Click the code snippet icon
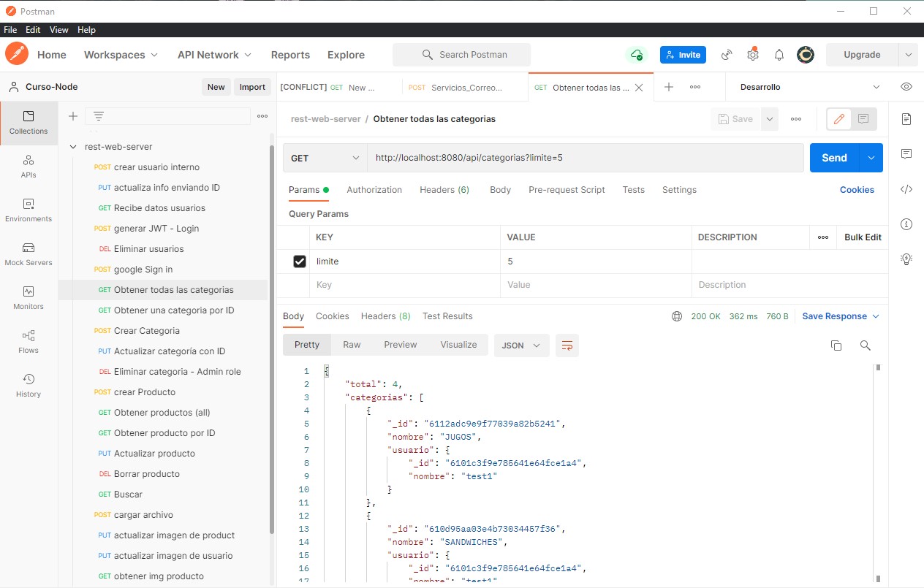 point(906,189)
